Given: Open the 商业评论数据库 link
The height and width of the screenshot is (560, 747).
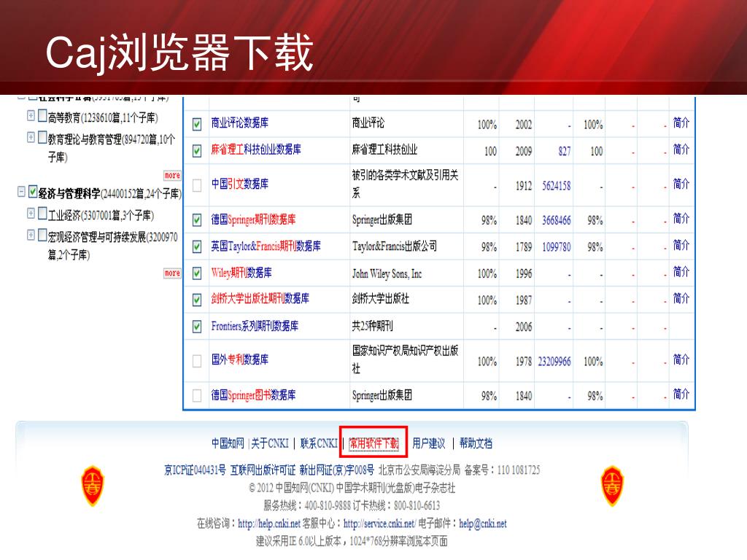Looking at the screenshot, I should 239,122.
